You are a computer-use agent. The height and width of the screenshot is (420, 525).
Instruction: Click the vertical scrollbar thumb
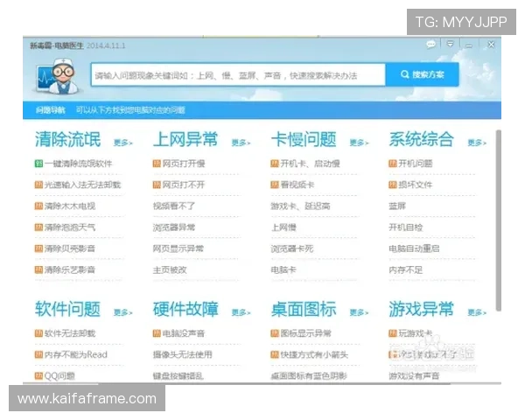coord(499,220)
